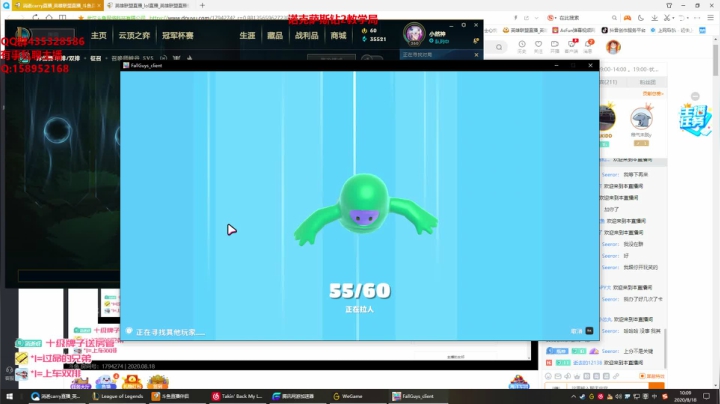The image size is (720, 404).
Task: Open the 云顶之弈 tab in League client
Action: point(134,35)
